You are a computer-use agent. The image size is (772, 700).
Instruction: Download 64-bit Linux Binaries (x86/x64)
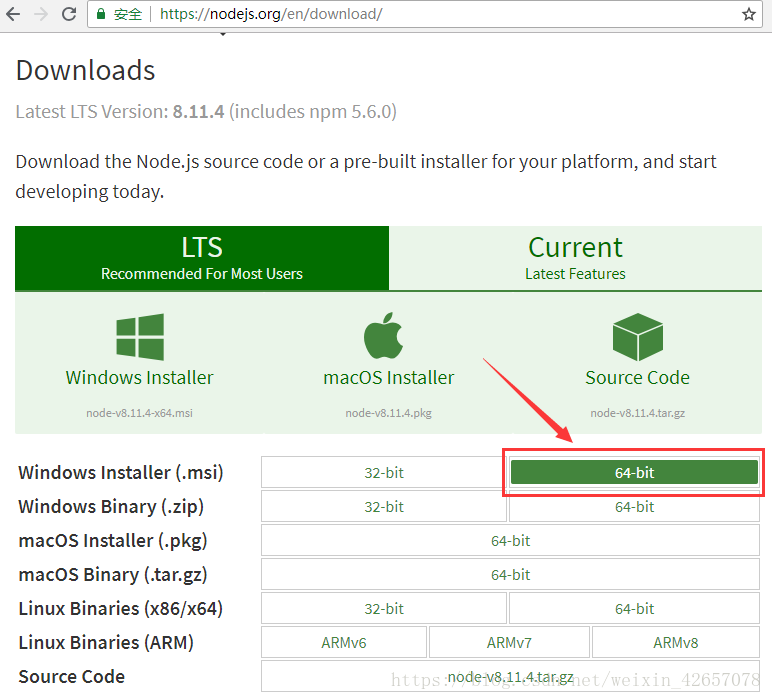pyautogui.click(x=634, y=608)
